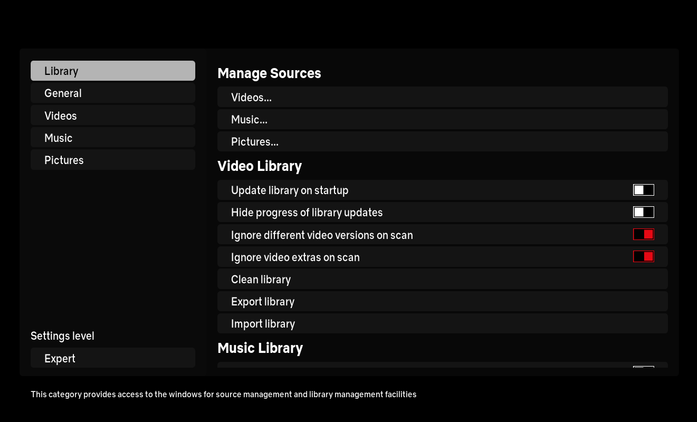Open Pictures... source manager
This screenshot has width=697, height=422.
(x=442, y=141)
